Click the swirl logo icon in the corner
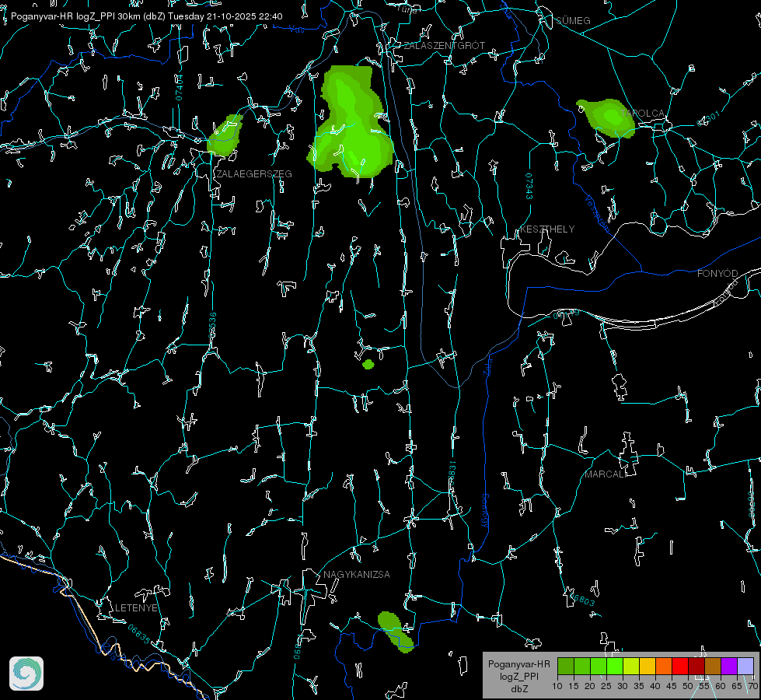Screen dimensions: 761x700 point(26,674)
